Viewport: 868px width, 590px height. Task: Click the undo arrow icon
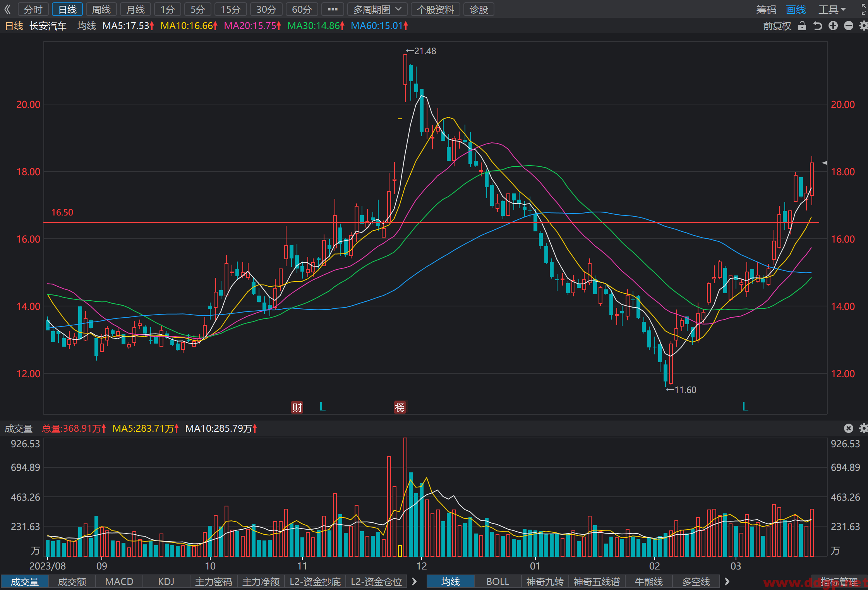click(818, 26)
